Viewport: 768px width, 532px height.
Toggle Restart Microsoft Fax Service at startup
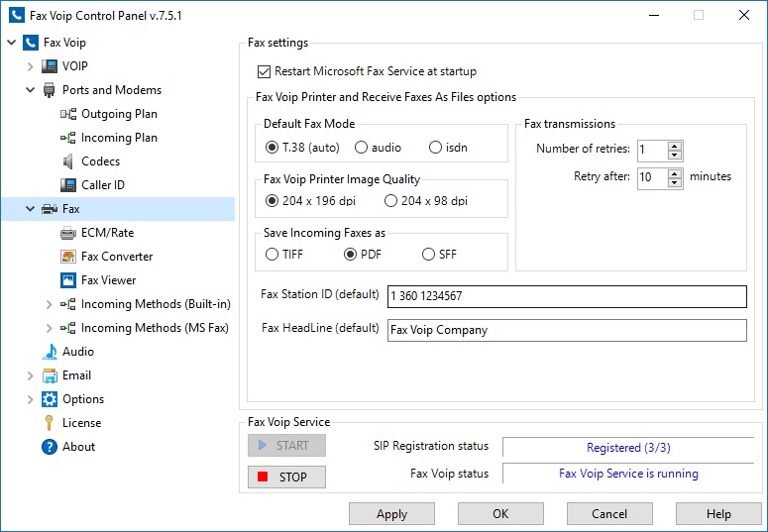click(264, 71)
